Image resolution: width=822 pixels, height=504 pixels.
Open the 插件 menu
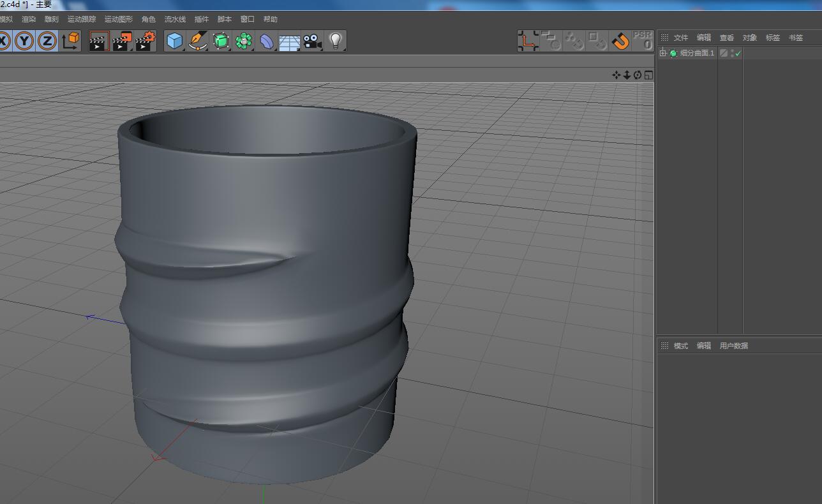click(x=201, y=19)
